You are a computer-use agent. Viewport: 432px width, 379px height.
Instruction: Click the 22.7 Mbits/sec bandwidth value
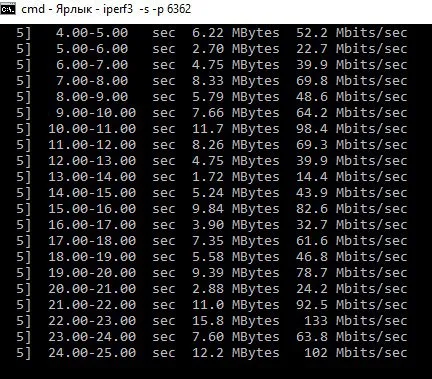pyautogui.click(x=351, y=49)
